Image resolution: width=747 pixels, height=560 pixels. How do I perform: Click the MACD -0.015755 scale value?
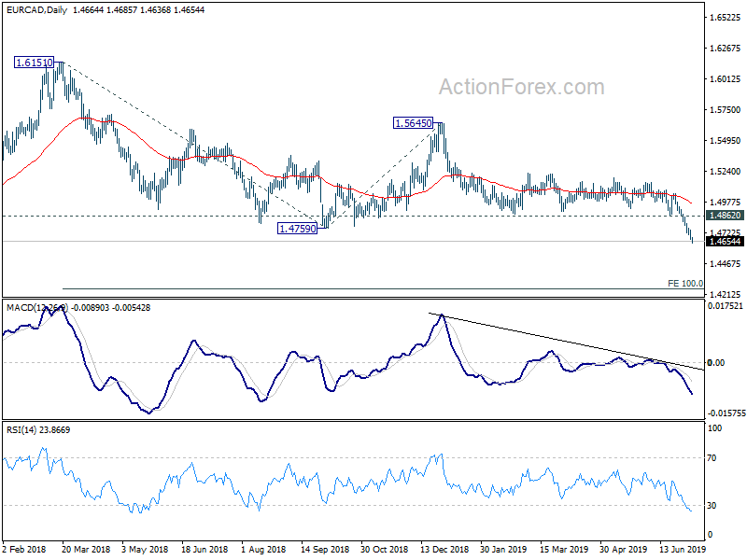tap(726, 413)
